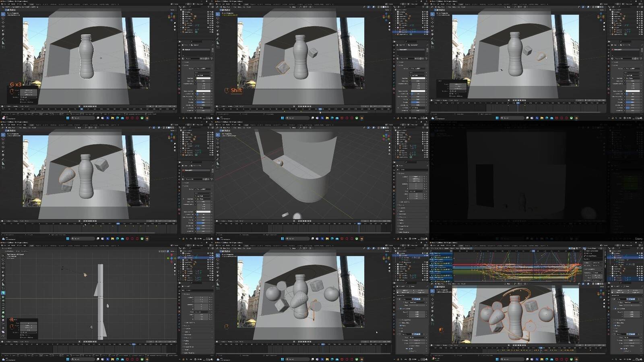Select the Bevel tool in the R frame
This screenshot has width=644, height=362.
click(3, 301)
